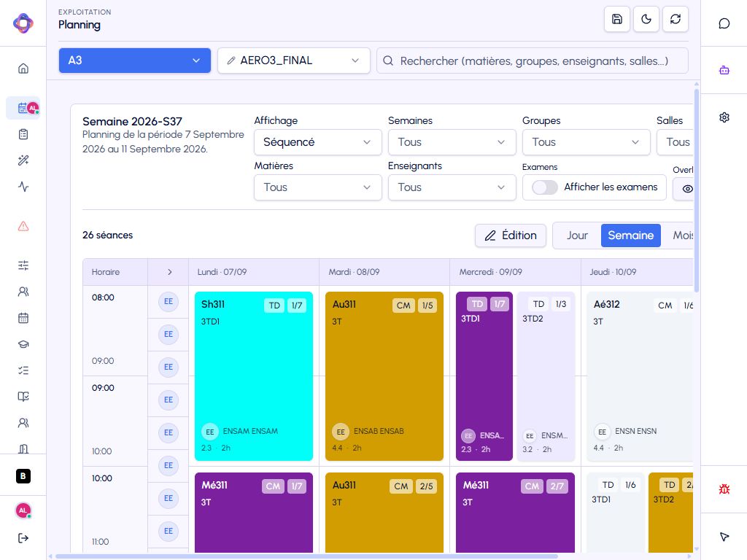Click the black B workspace badge

click(x=23, y=476)
